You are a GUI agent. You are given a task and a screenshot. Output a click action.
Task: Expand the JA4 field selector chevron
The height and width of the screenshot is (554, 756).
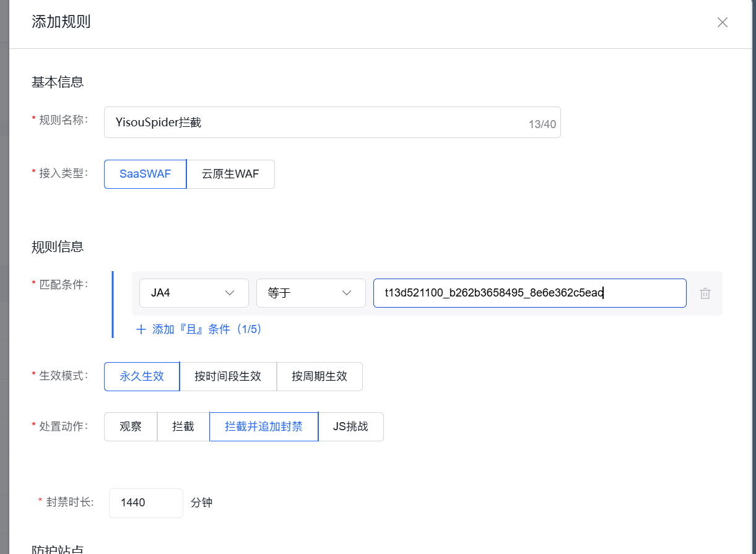(x=230, y=293)
